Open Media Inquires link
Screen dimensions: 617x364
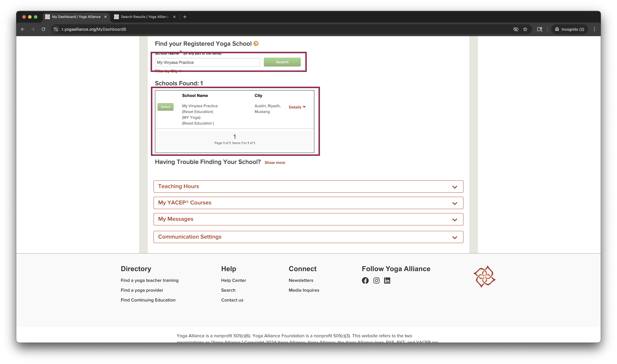304,290
